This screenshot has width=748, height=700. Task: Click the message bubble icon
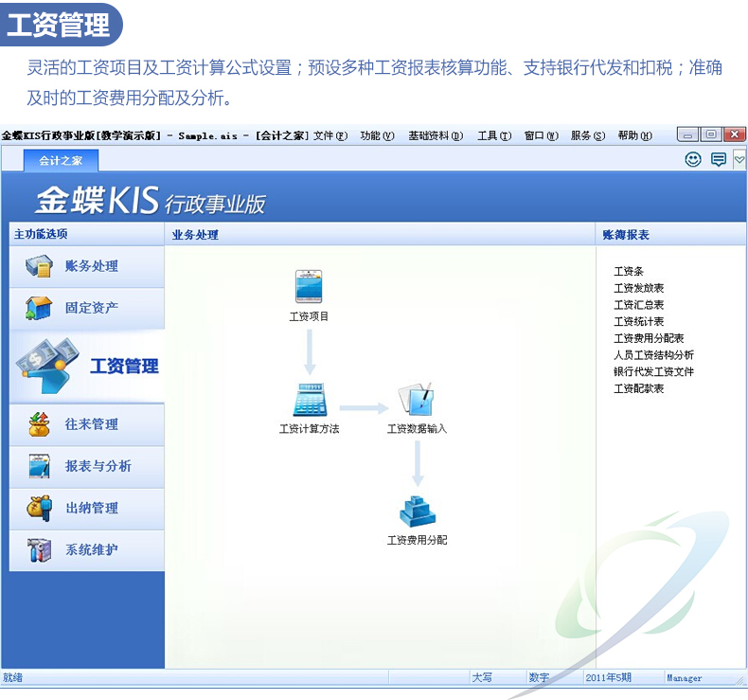coord(719,160)
